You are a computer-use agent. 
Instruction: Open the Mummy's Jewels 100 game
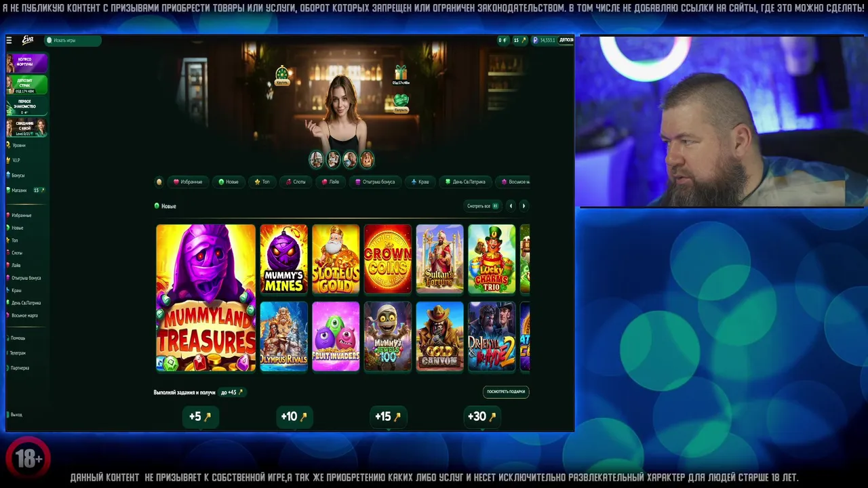click(388, 336)
